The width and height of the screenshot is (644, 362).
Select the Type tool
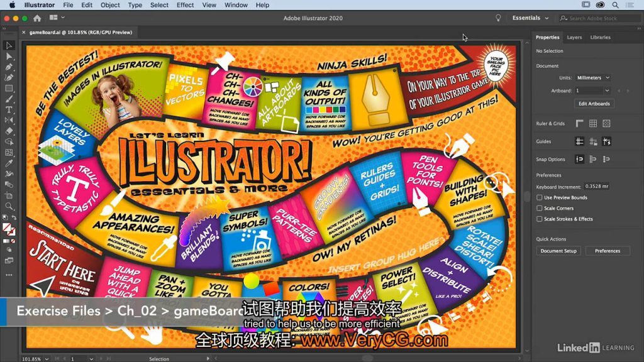point(9,109)
